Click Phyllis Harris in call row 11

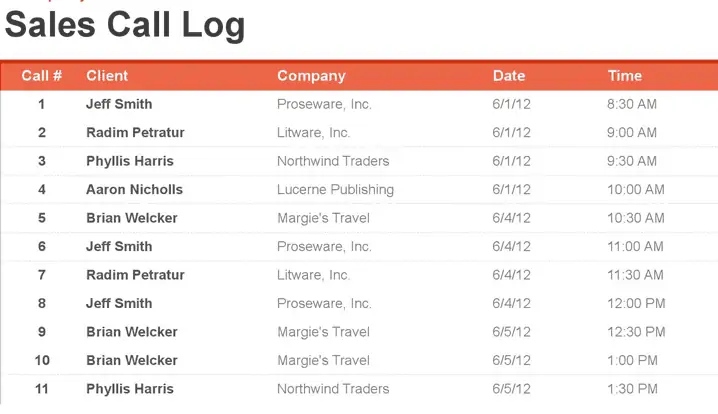click(130, 389)
